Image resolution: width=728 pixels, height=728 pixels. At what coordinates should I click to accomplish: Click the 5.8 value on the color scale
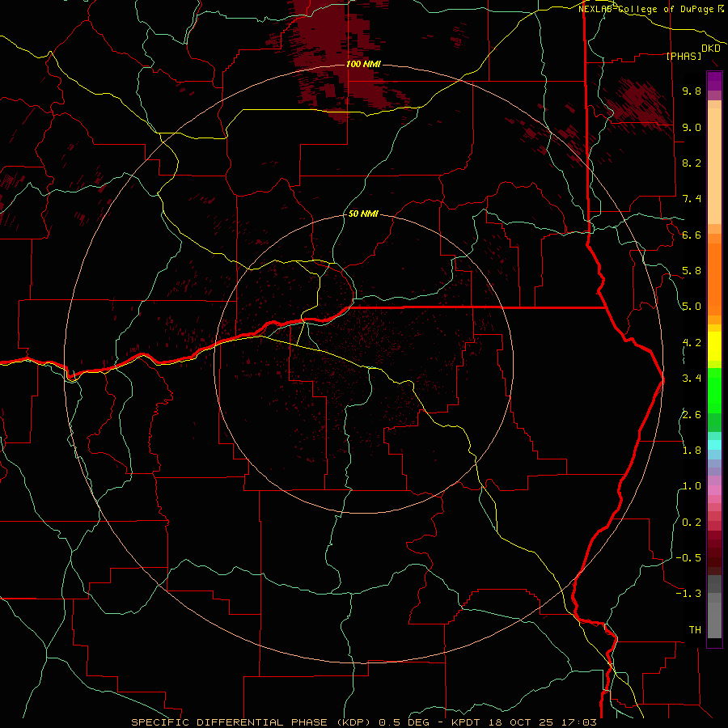692,271
